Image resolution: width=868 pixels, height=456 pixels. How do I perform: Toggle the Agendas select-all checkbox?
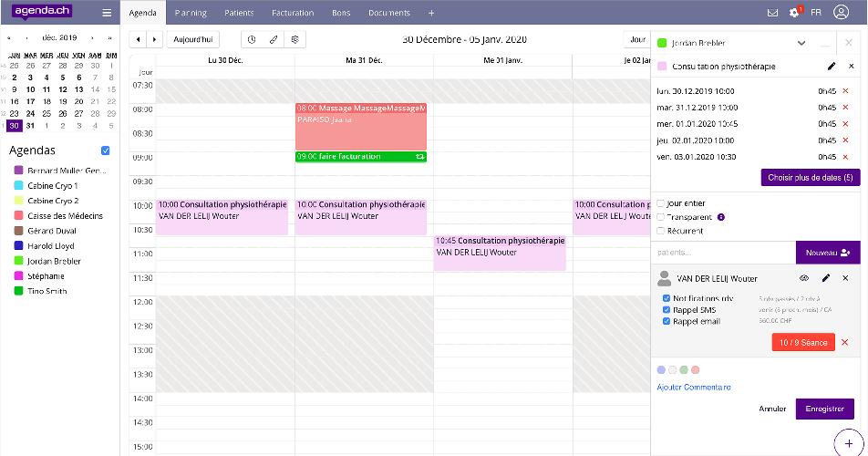pos(106,150)
